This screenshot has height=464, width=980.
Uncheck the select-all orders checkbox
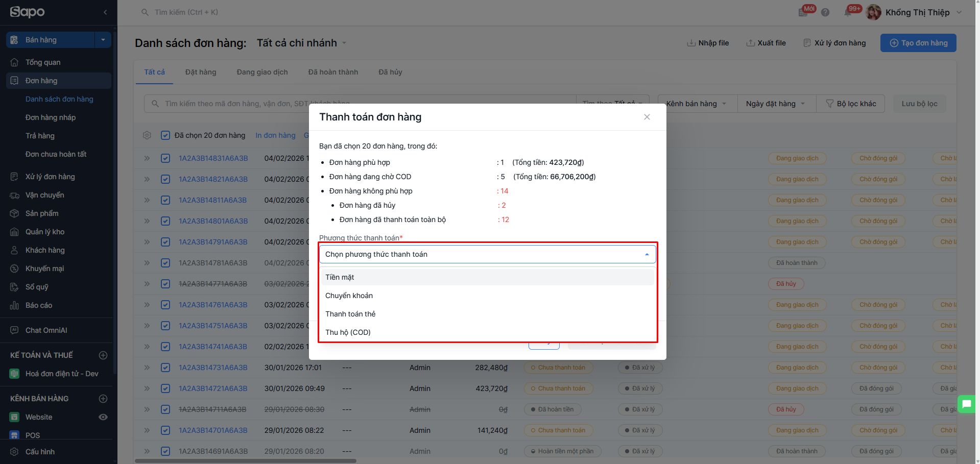coord(165,135)
